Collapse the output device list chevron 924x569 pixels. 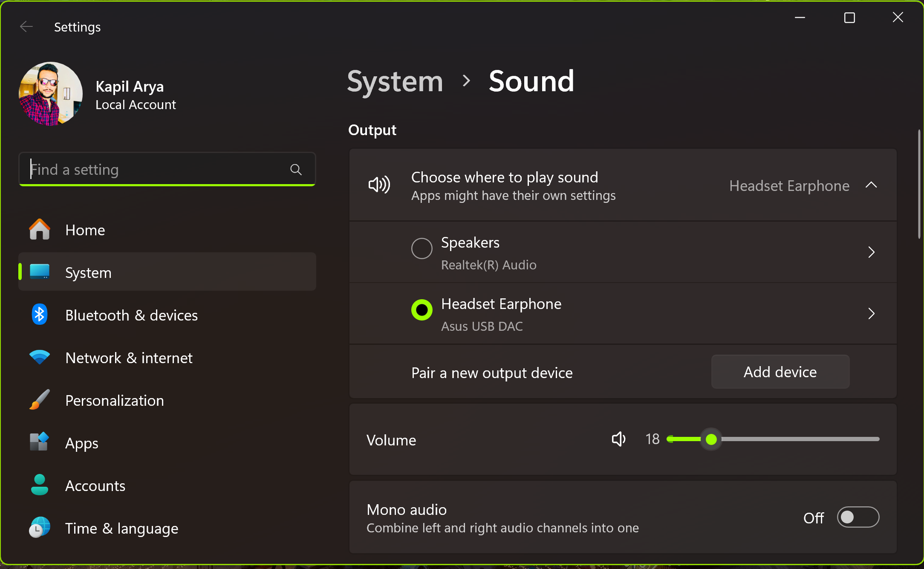[871, 185]
